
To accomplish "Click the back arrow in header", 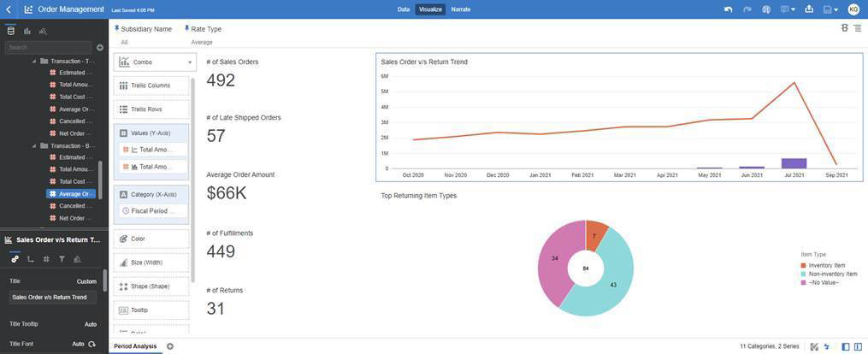I will [x=9, y=9].
